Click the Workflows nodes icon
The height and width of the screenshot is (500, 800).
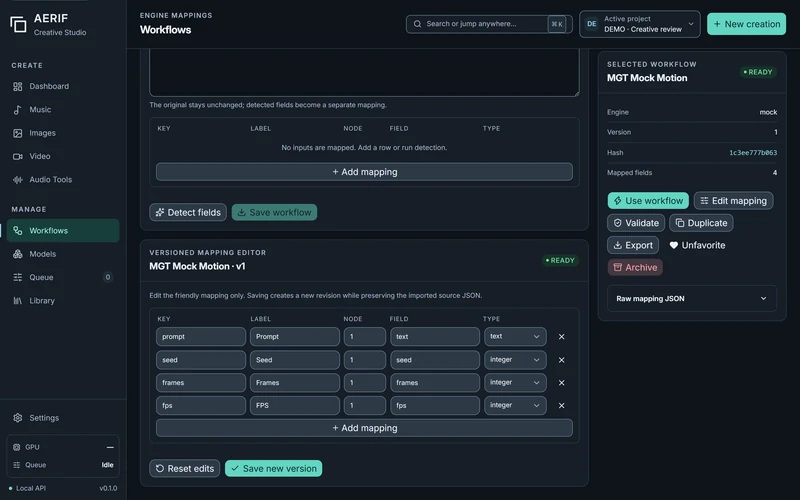pos(18,231)
